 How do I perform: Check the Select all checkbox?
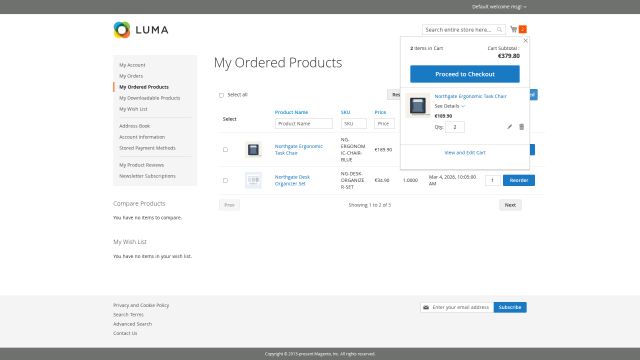pos(221,95)
